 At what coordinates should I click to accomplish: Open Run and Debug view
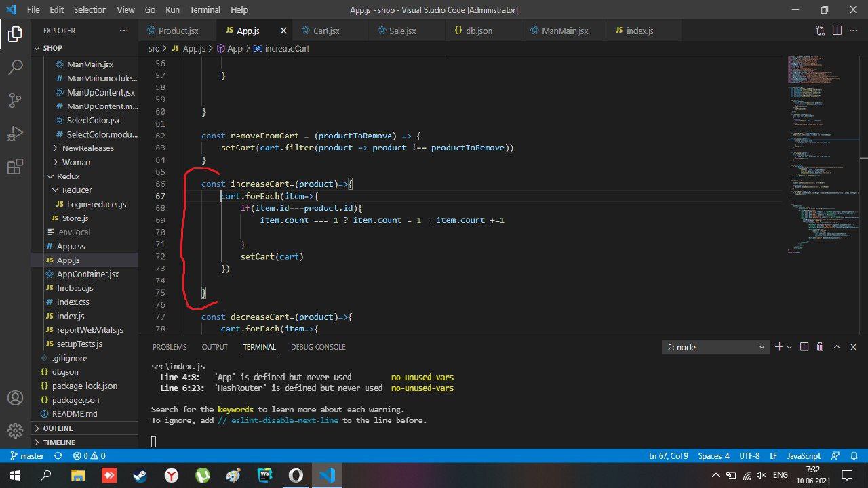click(x=15, y=134)
